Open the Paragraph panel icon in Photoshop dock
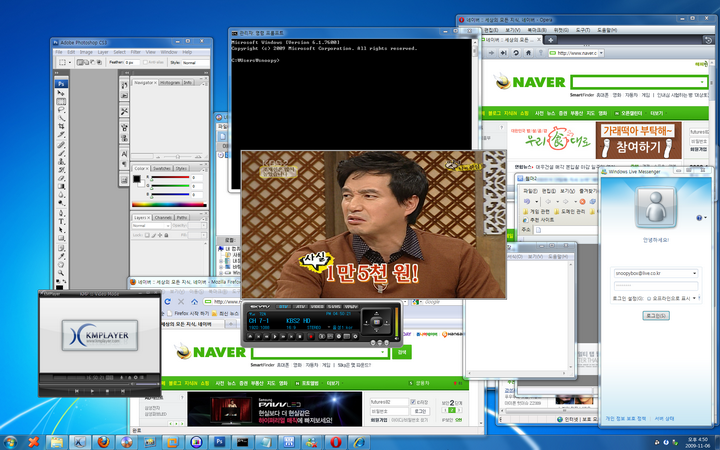The width and height of the screenshot is (720, 450). click(x=124, y=164)
